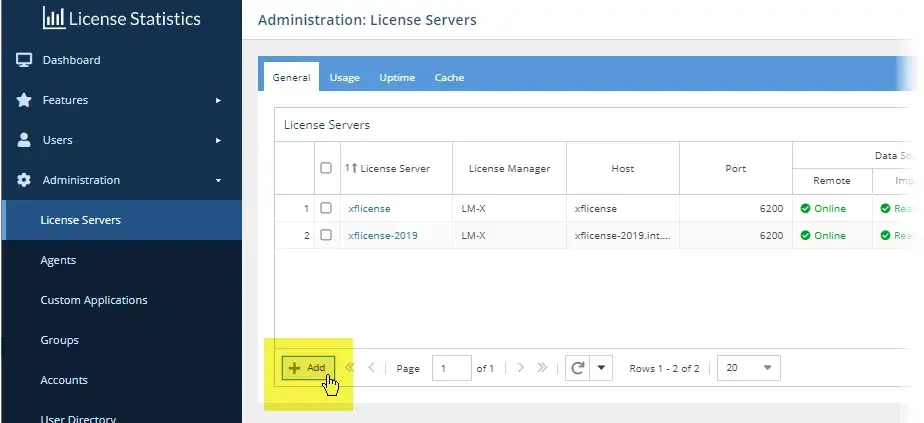Click the License Manager column header
The image size is (924, 423).
coord(509,168)
